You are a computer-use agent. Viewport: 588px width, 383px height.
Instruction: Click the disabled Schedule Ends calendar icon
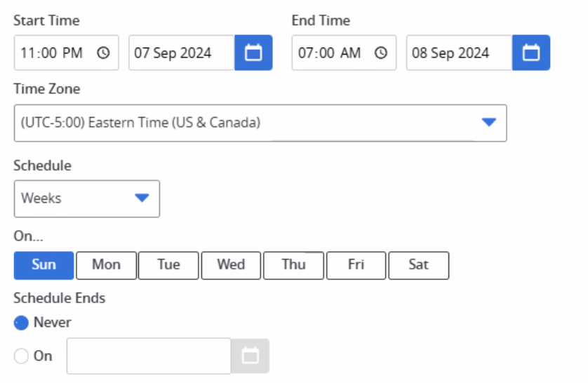pyautogui.click(x=250, y=356)
